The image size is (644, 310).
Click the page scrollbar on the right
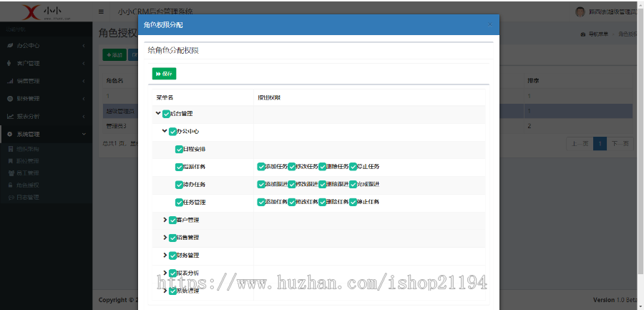[x=640, y=140]
